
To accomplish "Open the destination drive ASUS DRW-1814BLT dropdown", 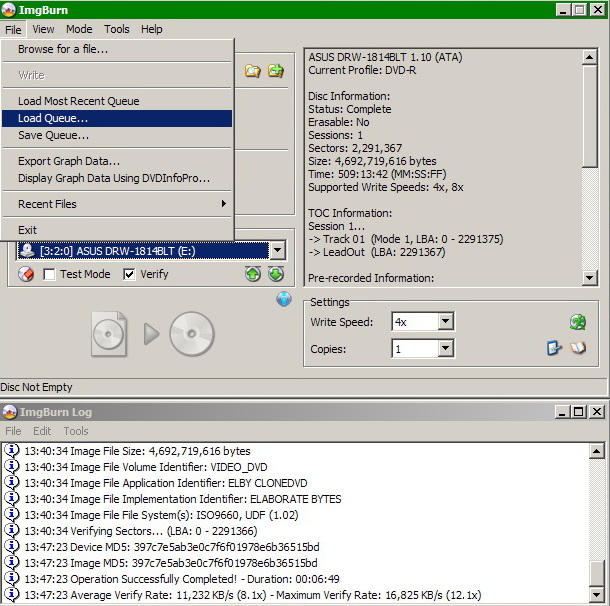I will [277, 251].
